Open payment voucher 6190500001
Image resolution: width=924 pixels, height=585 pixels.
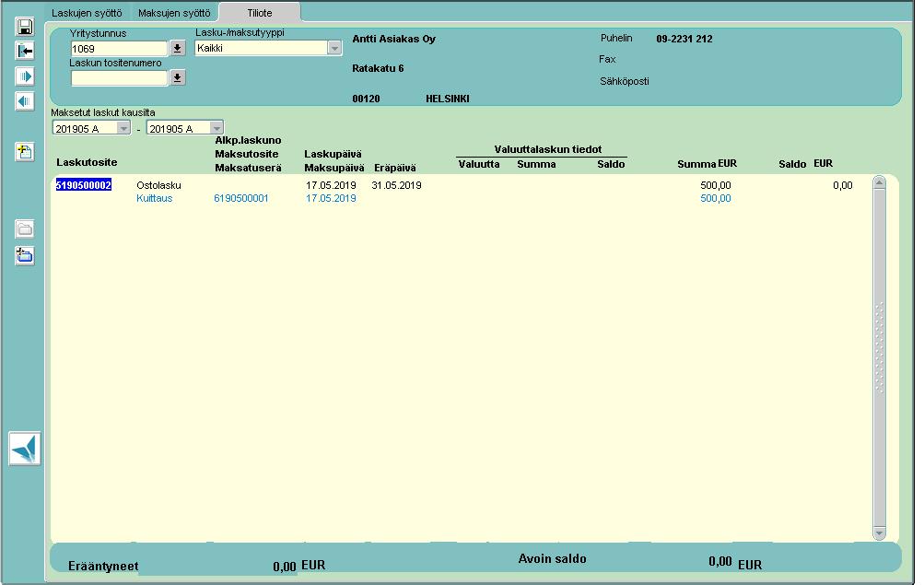pyautogui.click(x=241, y=199)
